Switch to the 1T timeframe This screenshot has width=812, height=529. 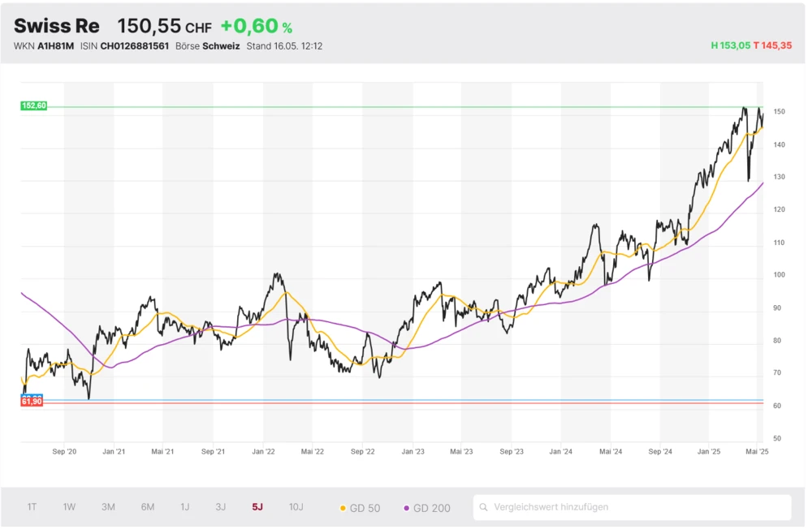click(32, 506)
